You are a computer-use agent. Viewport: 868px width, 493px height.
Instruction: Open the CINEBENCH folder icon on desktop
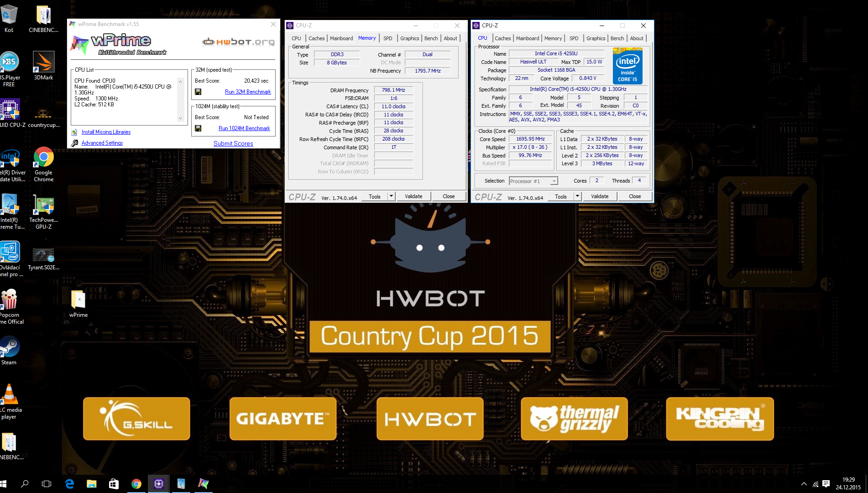43,18
